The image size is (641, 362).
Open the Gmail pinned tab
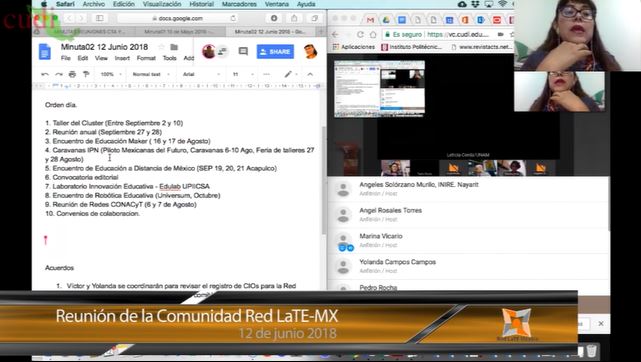tap(370, 20)
